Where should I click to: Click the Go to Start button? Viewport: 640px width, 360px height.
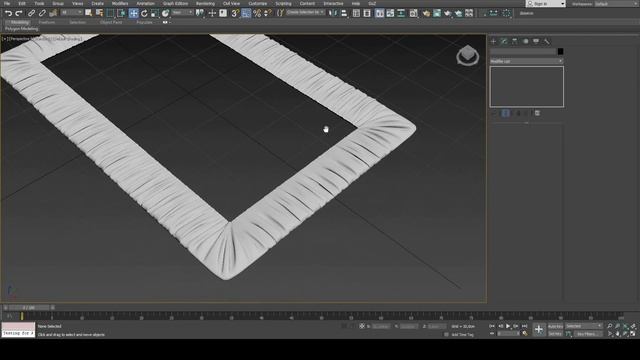point(492,326)
